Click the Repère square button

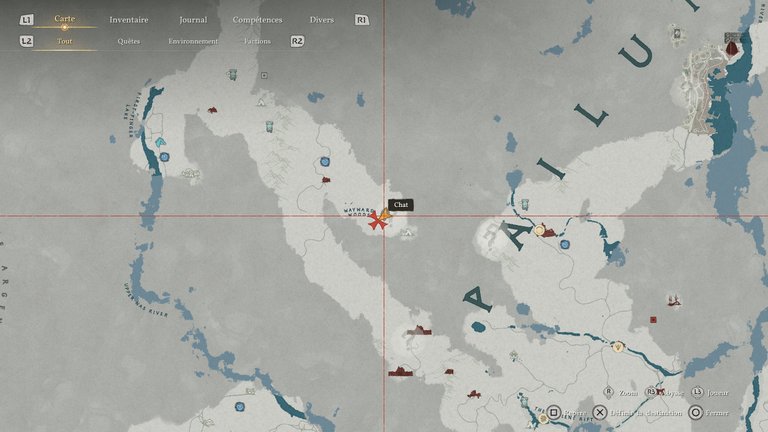(x=553, y=412)
